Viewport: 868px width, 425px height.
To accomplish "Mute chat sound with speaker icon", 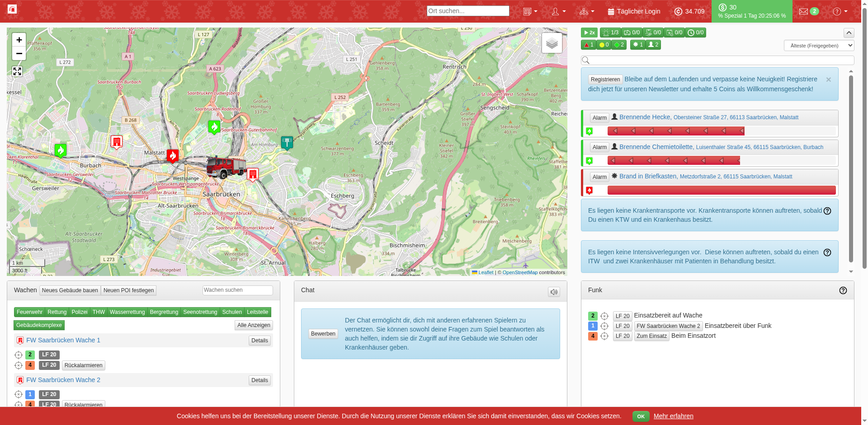I will (x=554, y=292).
